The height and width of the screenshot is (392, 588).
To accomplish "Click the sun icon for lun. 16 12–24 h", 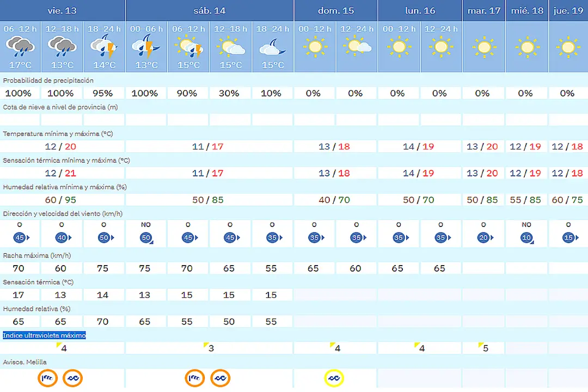I will [441, 47].
